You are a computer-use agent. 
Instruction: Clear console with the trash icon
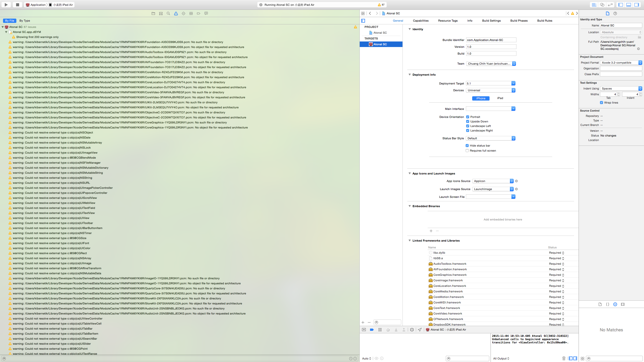tap(564, 358)
